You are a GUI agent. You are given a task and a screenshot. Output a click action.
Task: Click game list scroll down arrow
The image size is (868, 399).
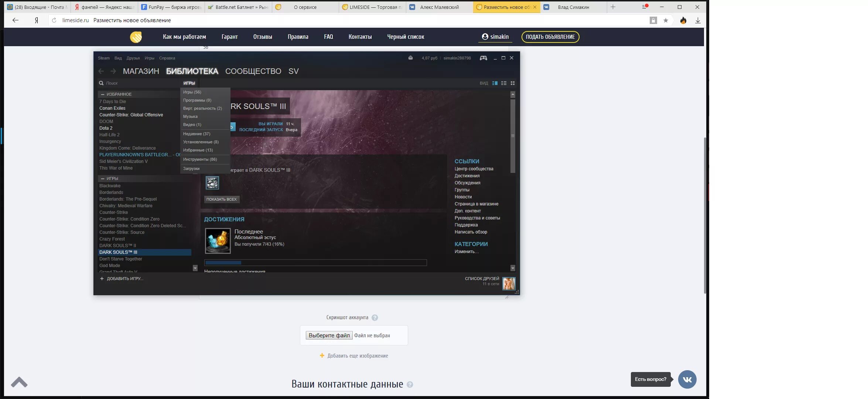(x=195, y=268)
